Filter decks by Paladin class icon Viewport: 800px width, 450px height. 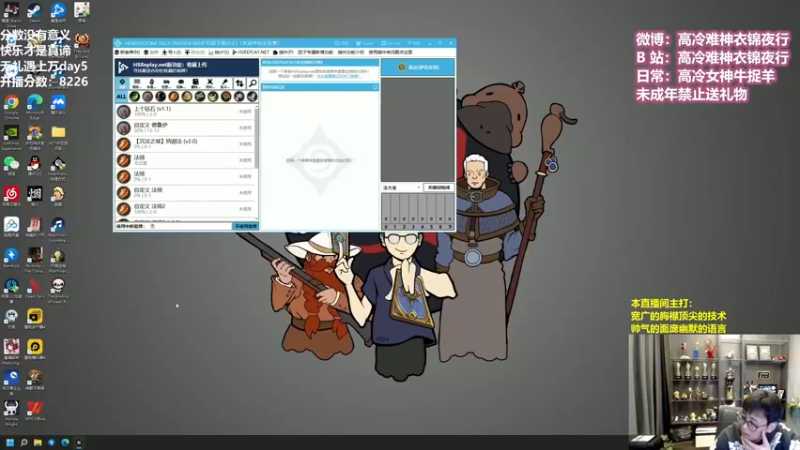(187, 96)
